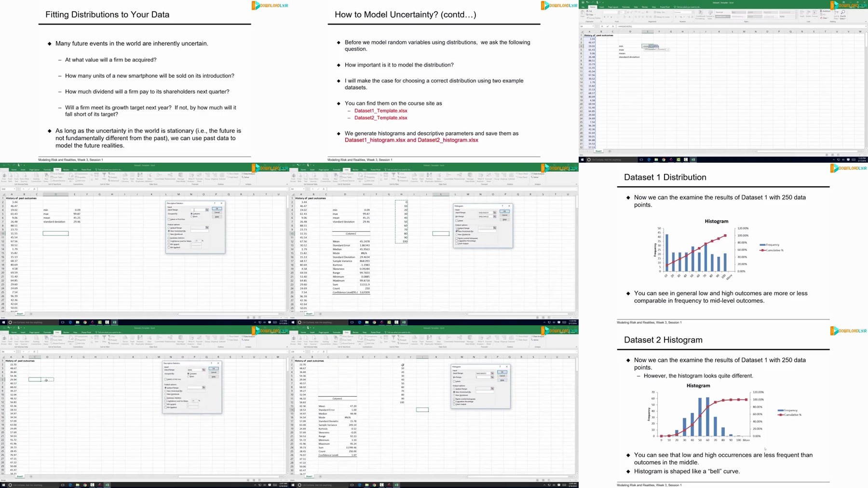Click Copy in the Home ribbon clipboard group
Image resolution: width=868 pixels, height=488 pixels.
[x=590, y=14]
